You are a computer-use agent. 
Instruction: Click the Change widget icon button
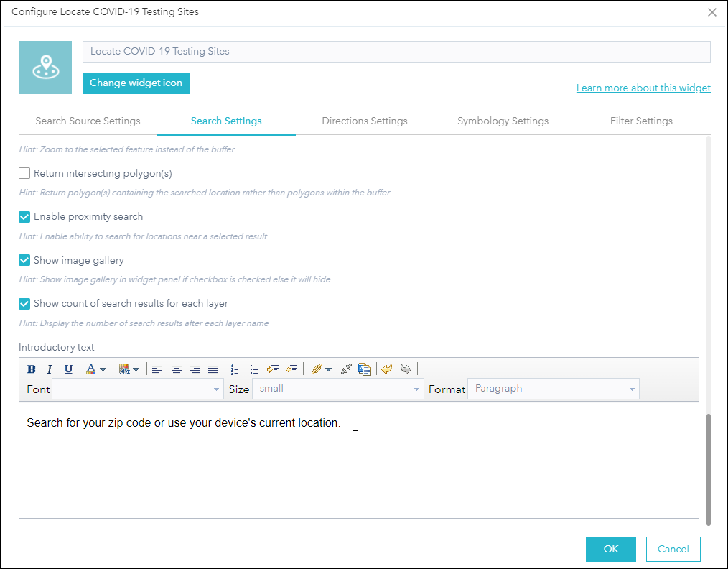tap(136, 83)
